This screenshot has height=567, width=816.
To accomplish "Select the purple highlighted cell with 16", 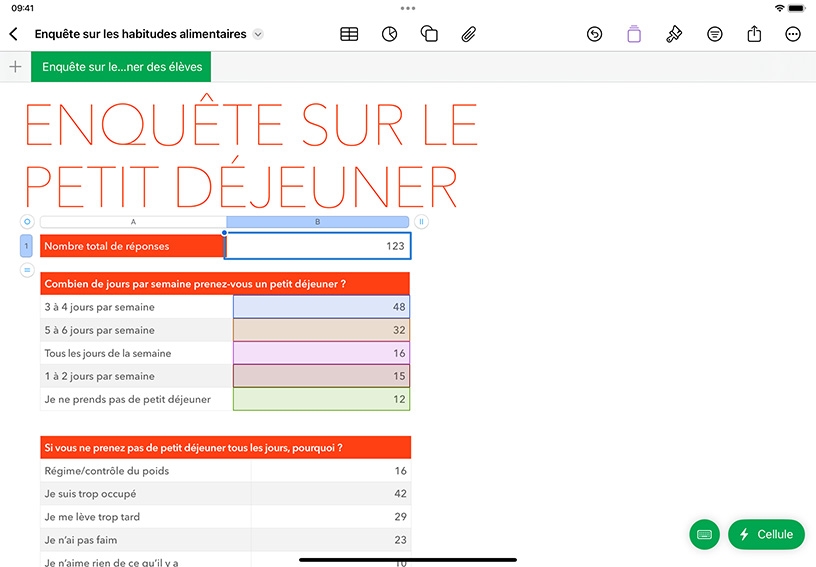I will click(321, 353).
